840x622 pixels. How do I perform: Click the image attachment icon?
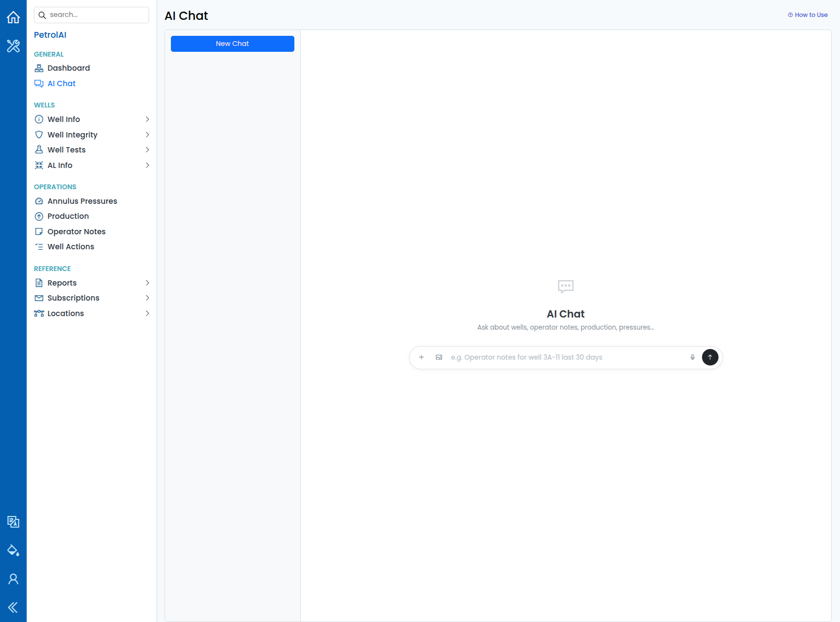click(x=439, y=357)
